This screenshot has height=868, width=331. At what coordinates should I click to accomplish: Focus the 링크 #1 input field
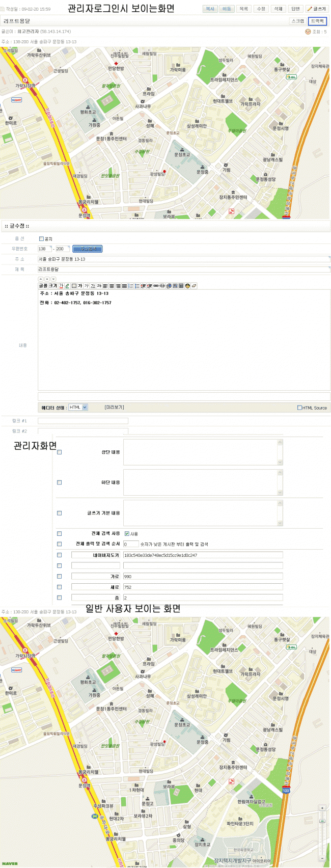pos(83,421)
